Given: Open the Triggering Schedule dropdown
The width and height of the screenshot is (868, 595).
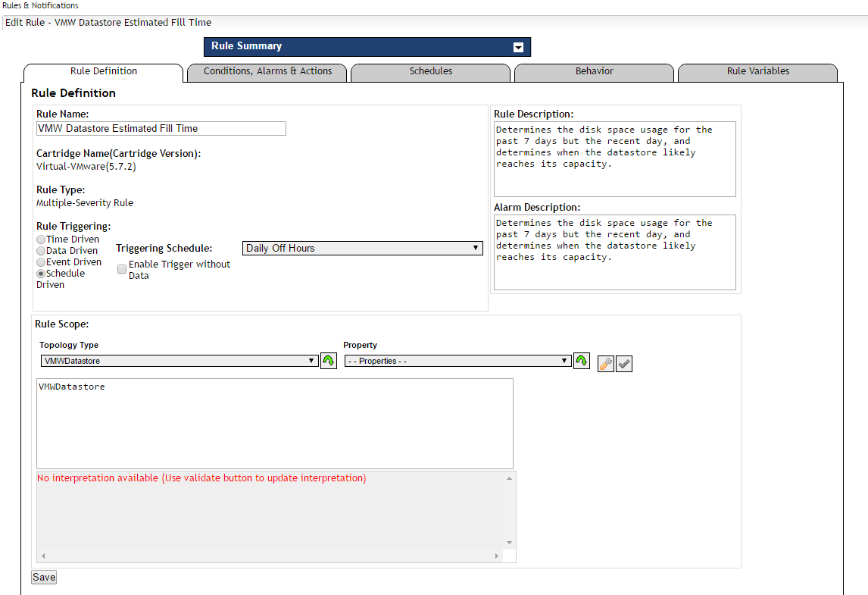Looking at the screenshot, I should 363,248.
